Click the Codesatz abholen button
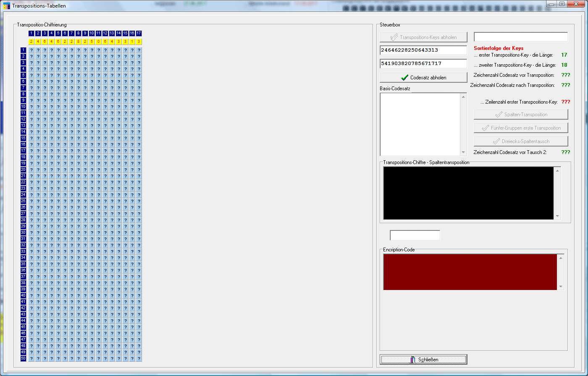The image size is (588, 376). tap(423, 77)
